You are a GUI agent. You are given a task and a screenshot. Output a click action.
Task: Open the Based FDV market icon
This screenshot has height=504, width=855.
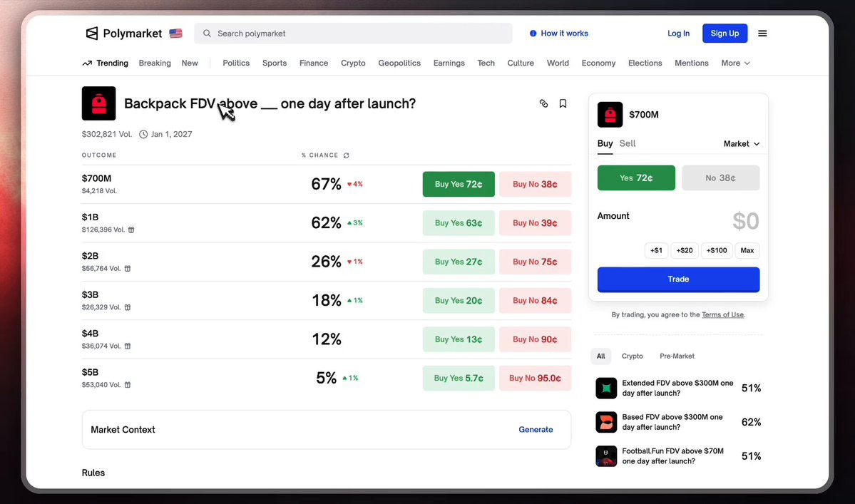[606, 422]
